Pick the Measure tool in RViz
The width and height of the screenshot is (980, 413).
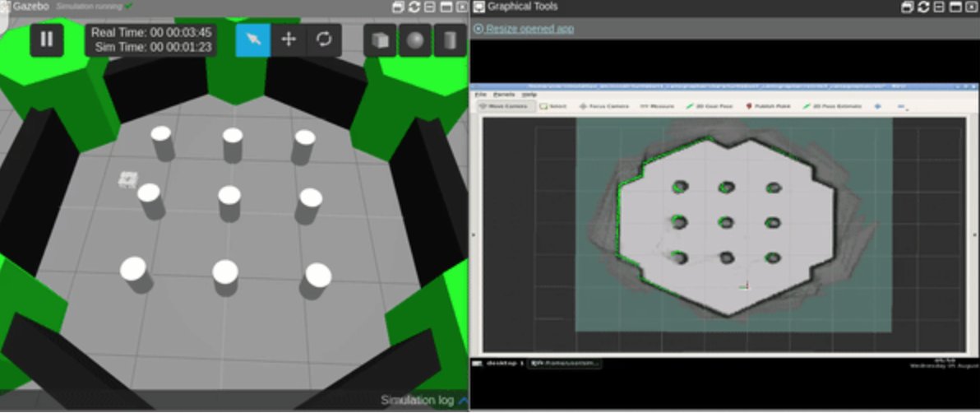[657, 106]
